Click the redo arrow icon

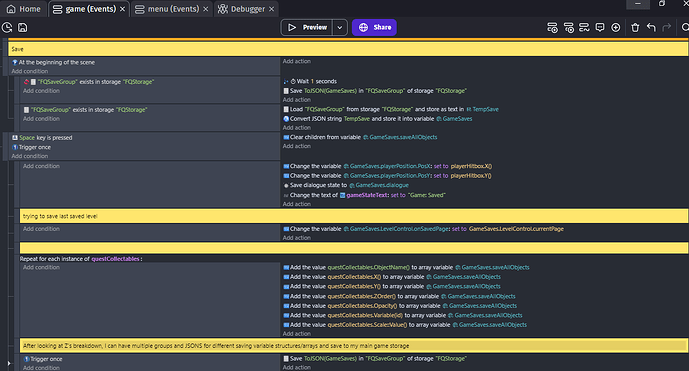click(x=667, y=28)
